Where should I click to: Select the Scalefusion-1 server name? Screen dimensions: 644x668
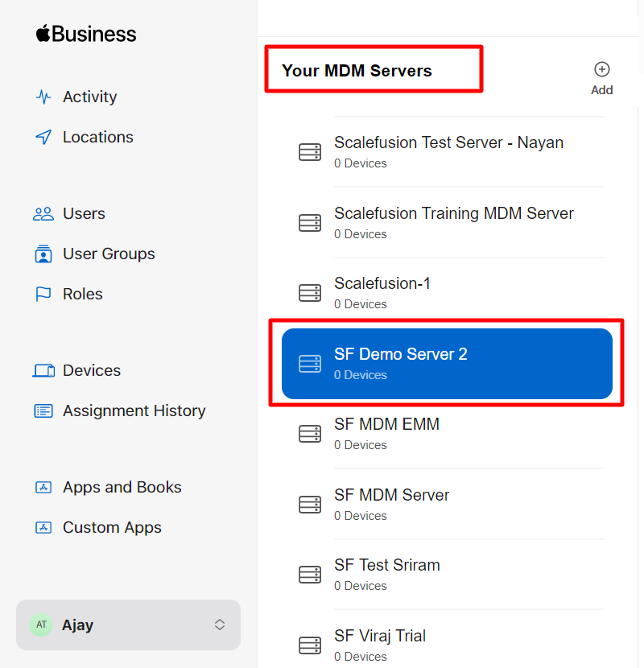382,283
